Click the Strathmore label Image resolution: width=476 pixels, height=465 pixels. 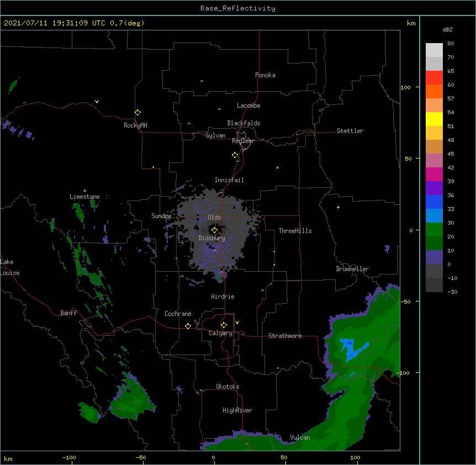pos(285,336)
